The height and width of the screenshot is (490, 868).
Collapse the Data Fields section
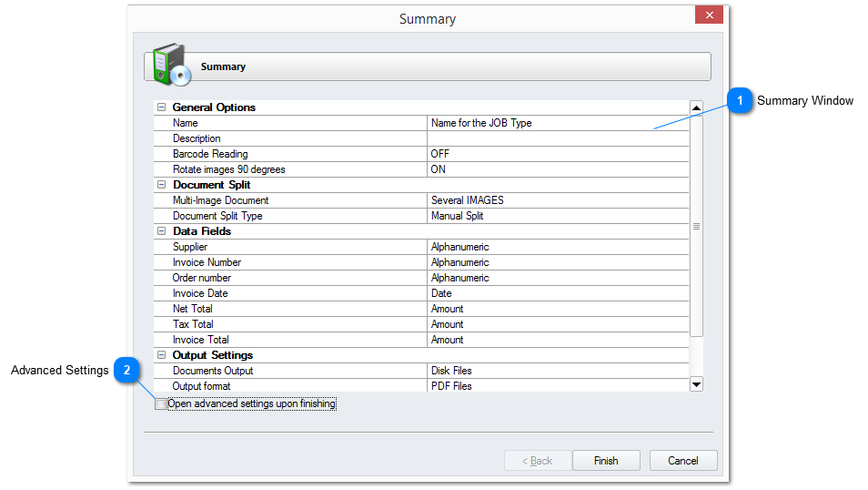click(162, 231)
